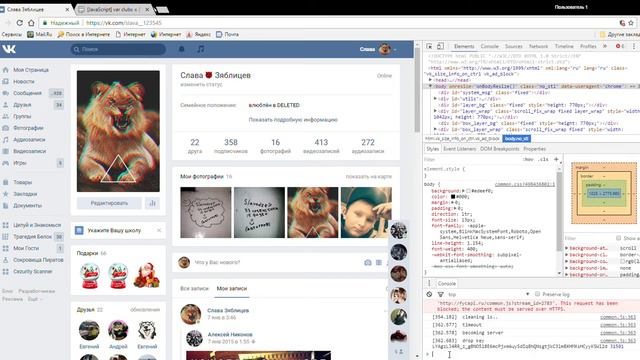Image resolution: width=640 pixels, height=360 pixels.
Task: Open Документы in left sidebar
Action: point(27,205)
